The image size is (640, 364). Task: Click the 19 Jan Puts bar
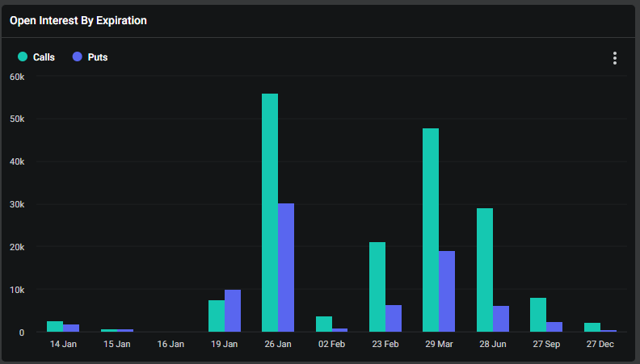[x=232, y=311]
